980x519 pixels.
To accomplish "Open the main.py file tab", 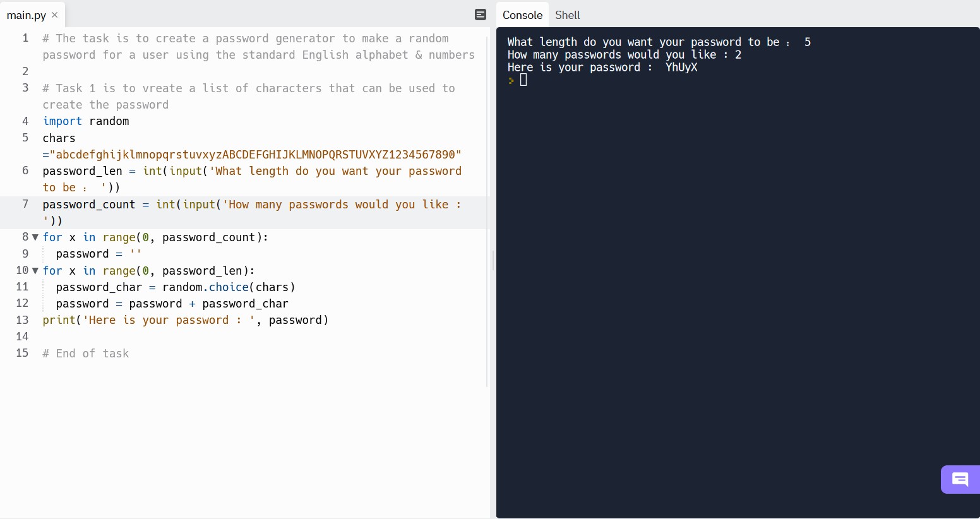I will point(27,15).
